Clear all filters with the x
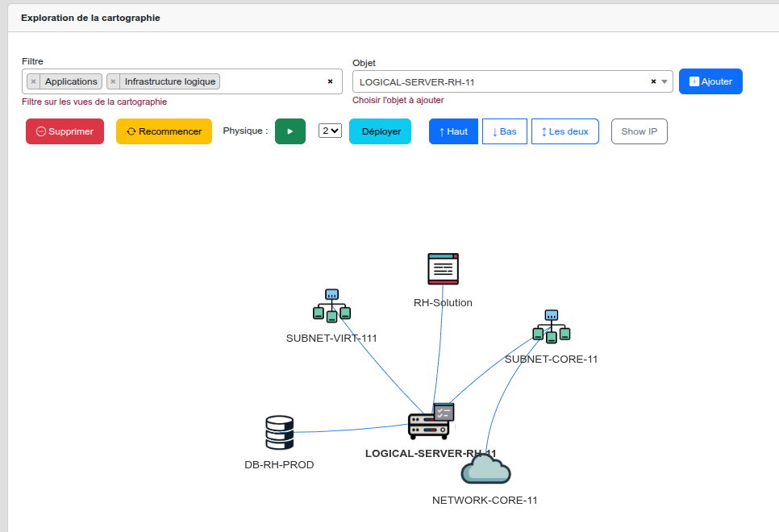The image size is (779, 532). (x=330, y=81)
